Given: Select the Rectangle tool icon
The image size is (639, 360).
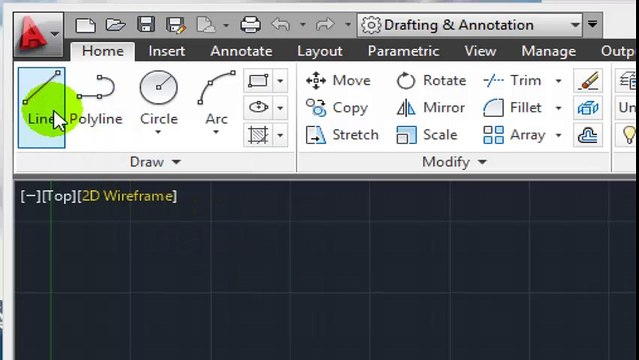Looking at the screenshot, I should coord(258,80).
